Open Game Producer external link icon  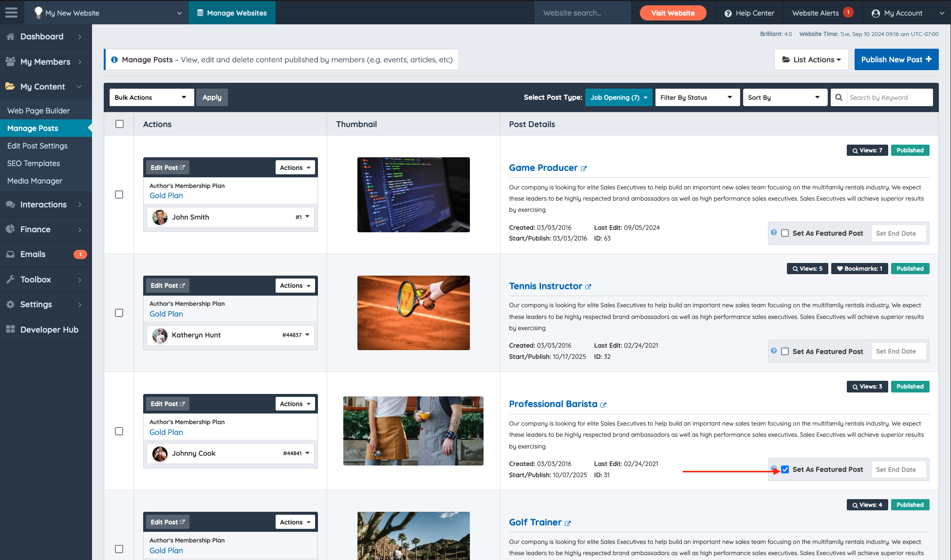pos(584,168)
